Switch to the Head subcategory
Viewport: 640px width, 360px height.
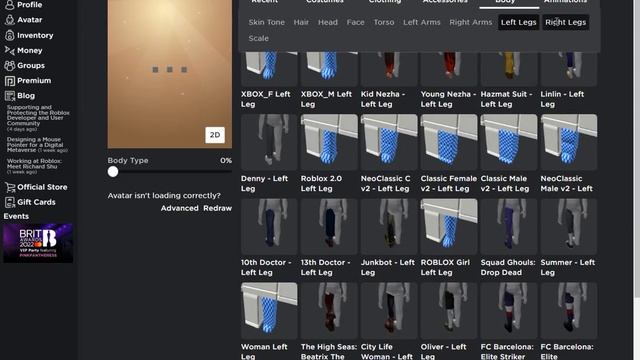click(x=328, y=22)
